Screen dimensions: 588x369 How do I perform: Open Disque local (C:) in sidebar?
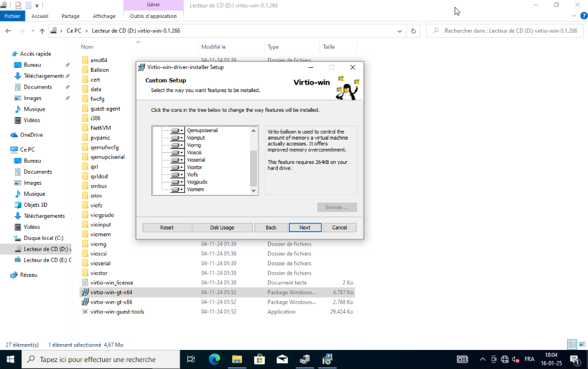(x=43, y=238)
